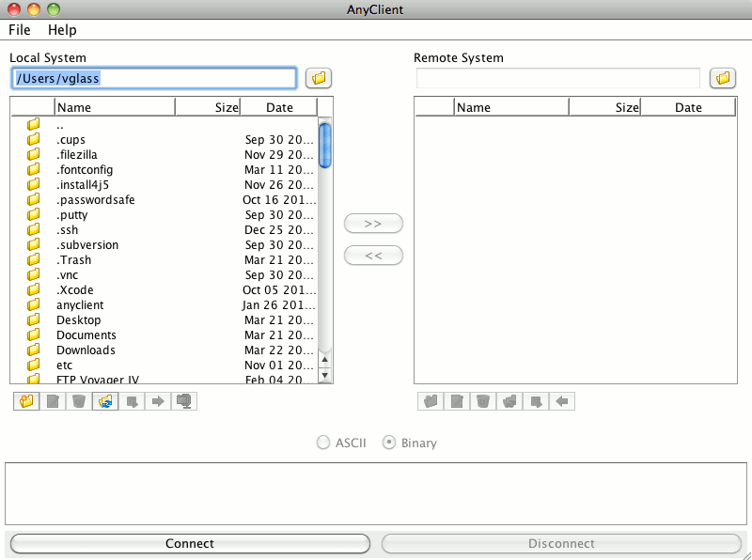Image resolution: width=752 pixels, height=560 pixels.
Task: Click the date 'Nov 29 20...'
Action: click(x=279, y=154)
